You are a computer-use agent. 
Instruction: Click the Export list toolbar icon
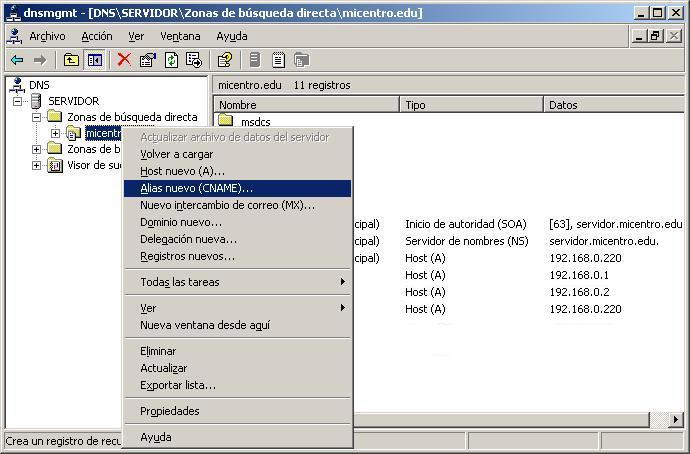coord(194,60)
